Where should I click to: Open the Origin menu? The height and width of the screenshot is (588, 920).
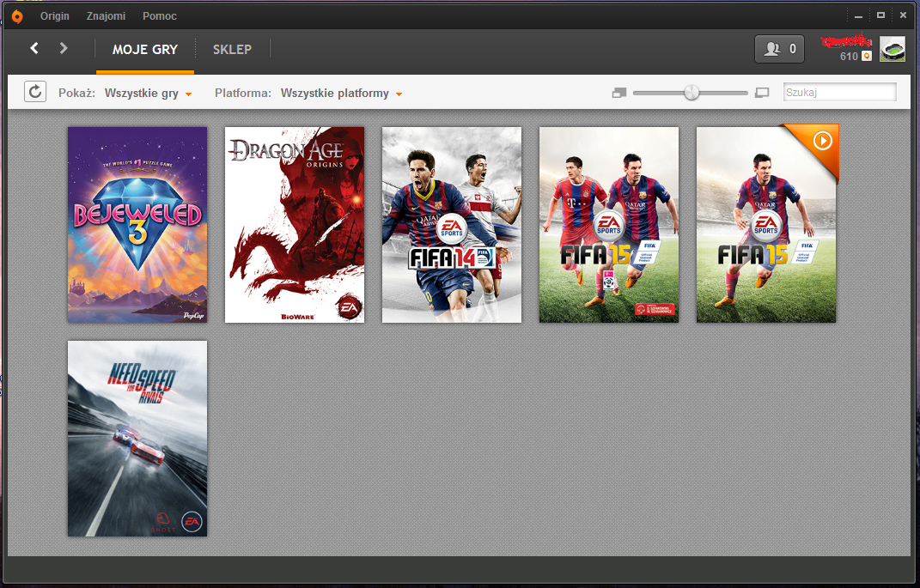[55, 15]
